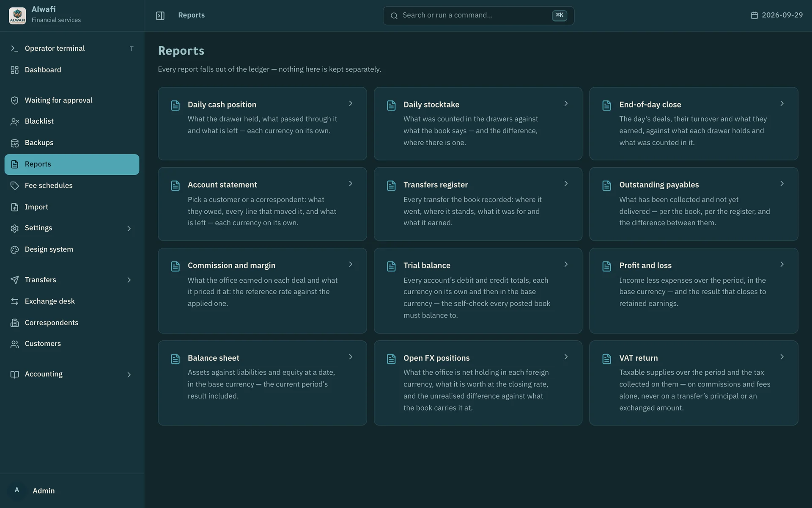
Task: Open Profit and loss via its chevron
Action: click(x=782, y=264)
